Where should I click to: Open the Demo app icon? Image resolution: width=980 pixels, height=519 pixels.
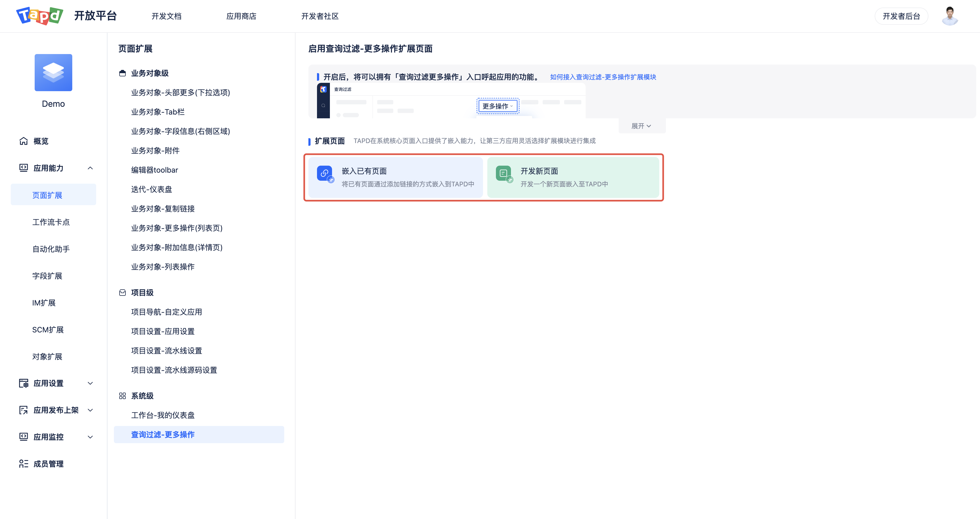coord(53,72)
